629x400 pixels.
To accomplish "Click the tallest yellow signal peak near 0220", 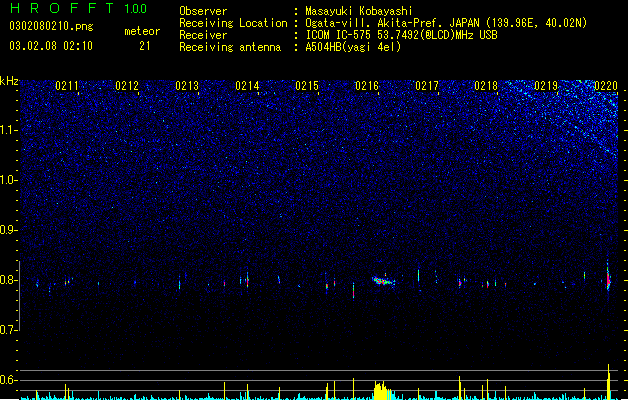I will point(609,382).
